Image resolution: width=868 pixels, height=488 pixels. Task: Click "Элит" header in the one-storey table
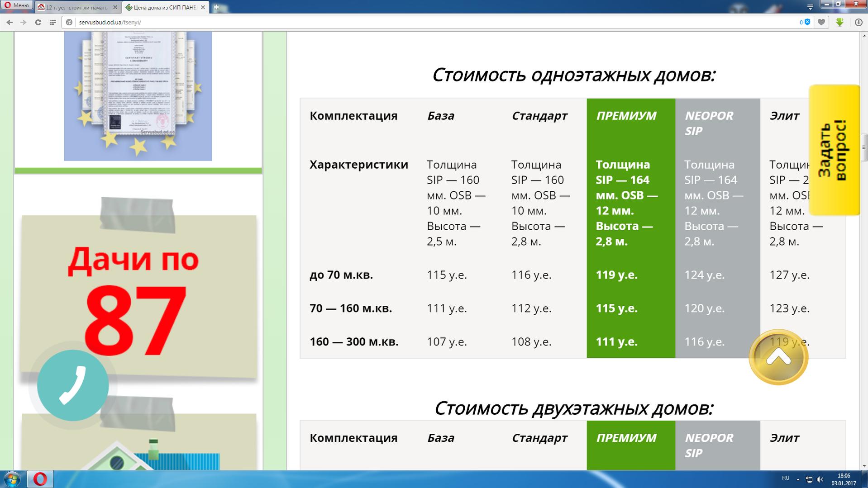(784, 116)
